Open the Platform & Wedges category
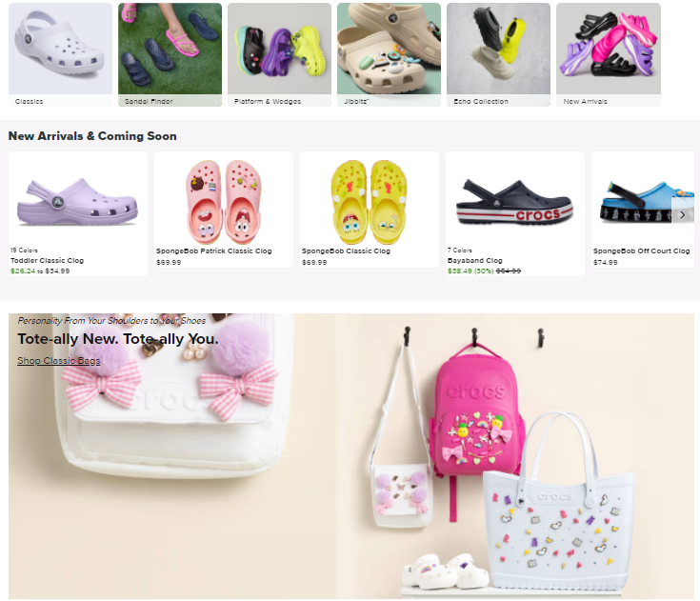 click(279, 54)
